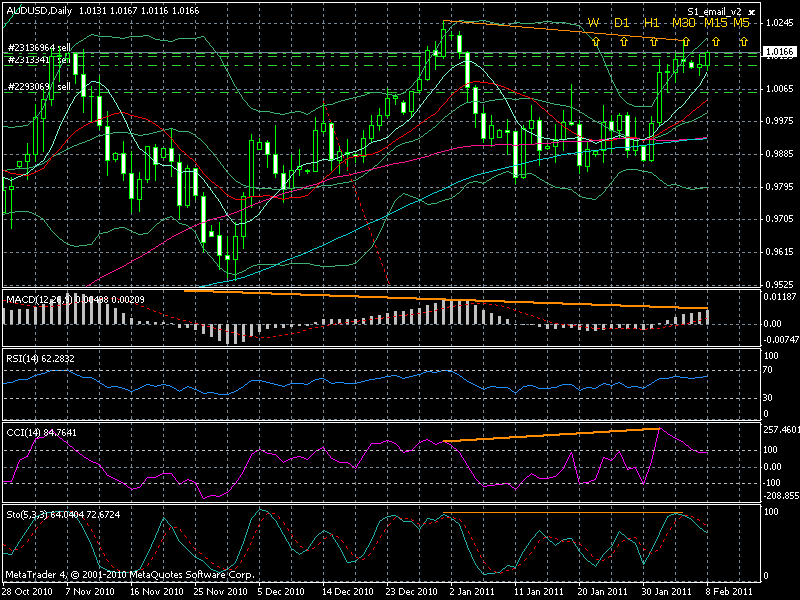Click the arrow icon under the M30 label

point(684,42)
